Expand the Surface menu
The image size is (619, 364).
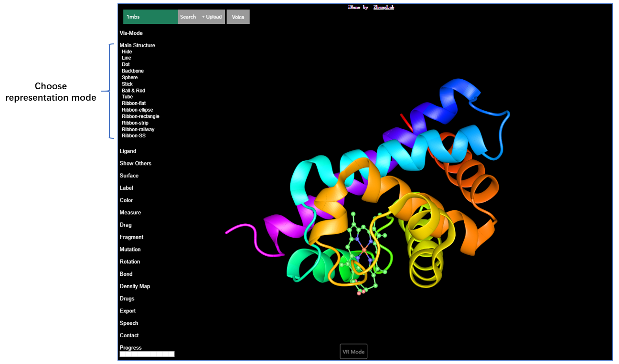pyautogui.click(x=129, y=176)
